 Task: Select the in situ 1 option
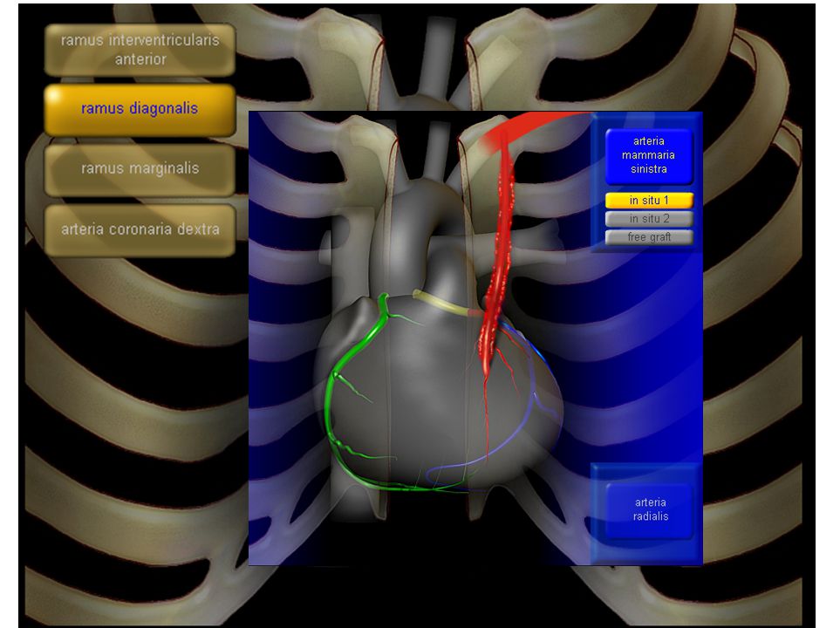649,201
